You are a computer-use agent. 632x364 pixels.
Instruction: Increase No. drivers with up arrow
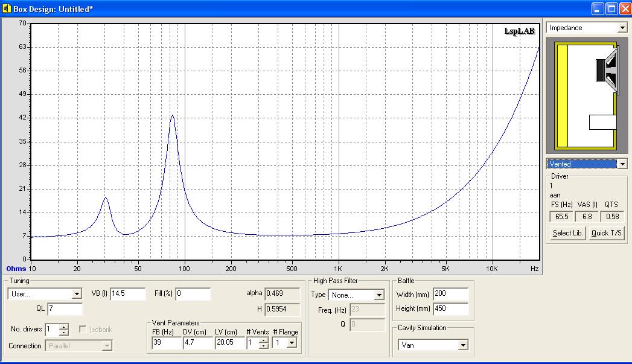[64, 327]
